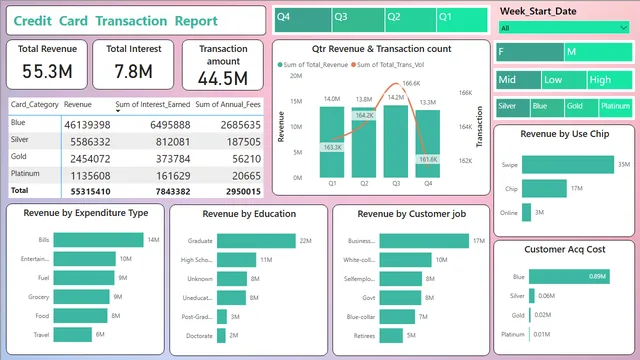Select the Platinum row in table
The height and width of the screenshot is (360, 640).
tap(136, 175)
